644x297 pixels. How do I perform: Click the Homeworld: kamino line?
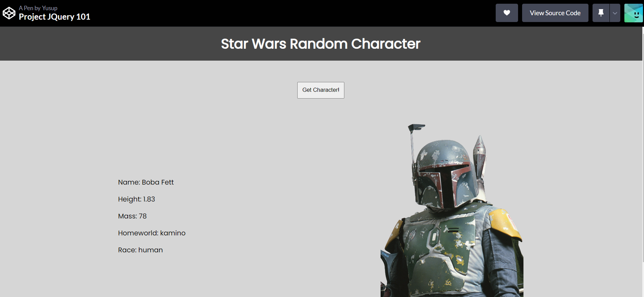pyautogui.click(x=152, y=233)
